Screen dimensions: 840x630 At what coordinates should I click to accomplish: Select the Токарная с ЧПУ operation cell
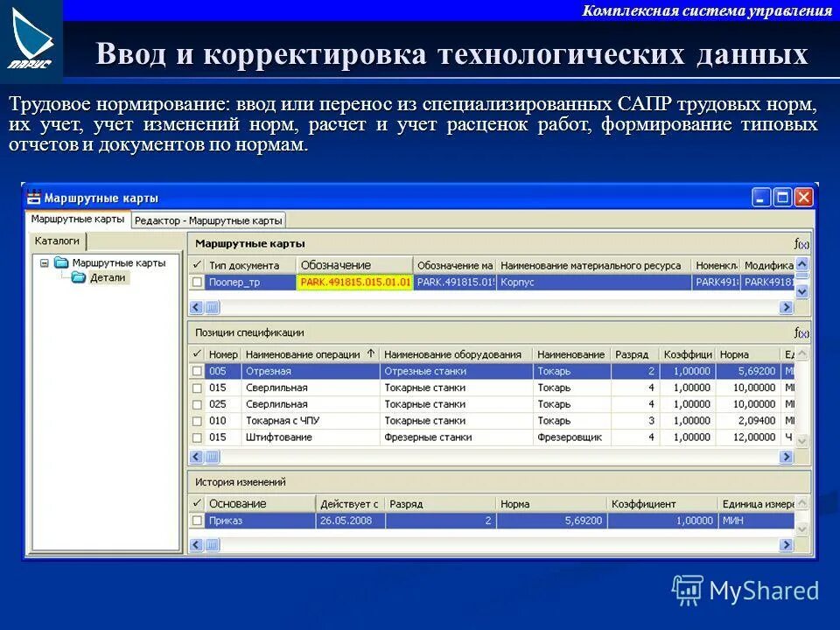311,421
